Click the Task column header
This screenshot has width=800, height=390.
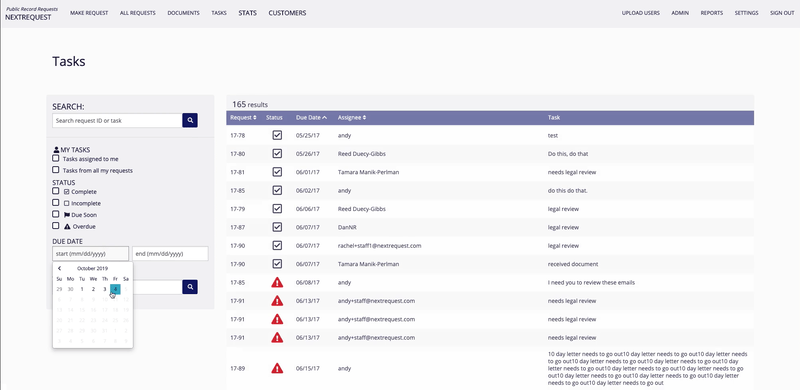point(554,117)
